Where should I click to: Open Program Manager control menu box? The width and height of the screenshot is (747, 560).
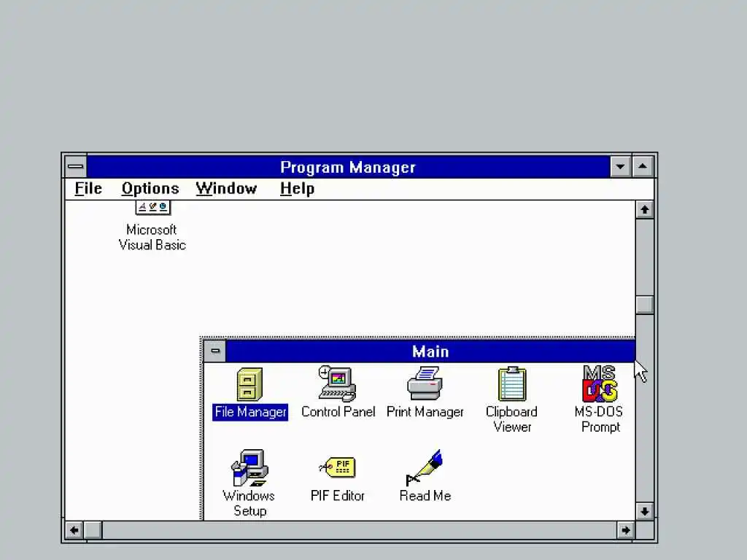tap(76, 167)
